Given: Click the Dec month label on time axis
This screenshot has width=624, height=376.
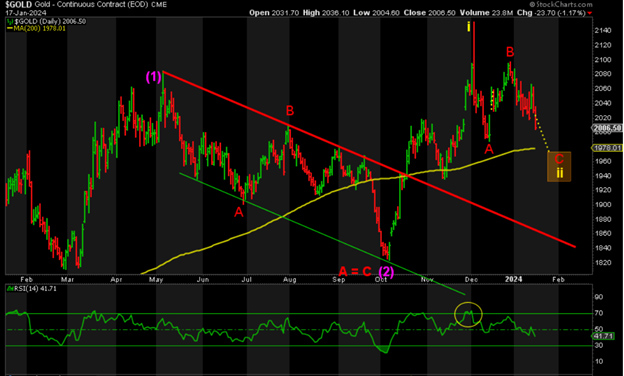Looking at the screenshot, I should (x=471, y=280).
